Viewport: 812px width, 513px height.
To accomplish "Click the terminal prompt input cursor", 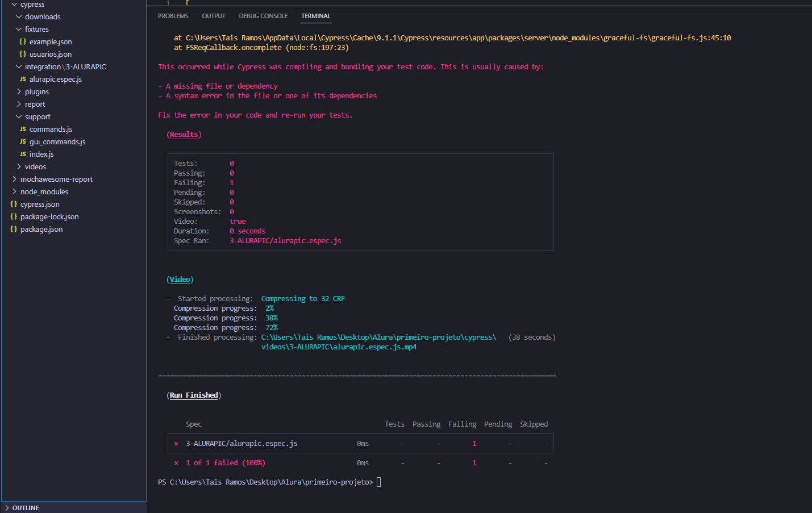I will click(x=379, y=482).
